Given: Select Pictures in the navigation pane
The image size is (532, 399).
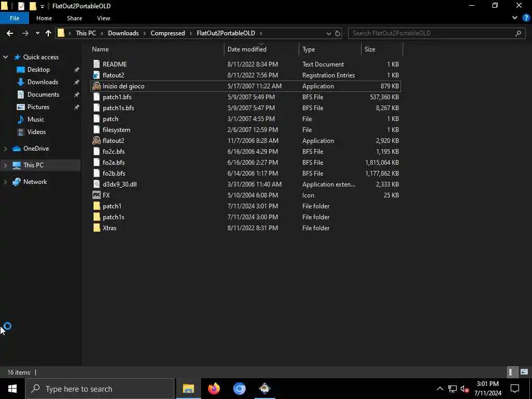Looking at the screenshot, I should pos(38,107).
